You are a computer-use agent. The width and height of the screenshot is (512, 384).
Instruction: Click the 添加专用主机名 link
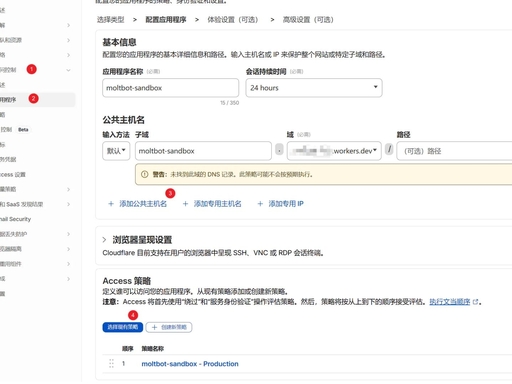pyautogui.click(x=212, y=204)
